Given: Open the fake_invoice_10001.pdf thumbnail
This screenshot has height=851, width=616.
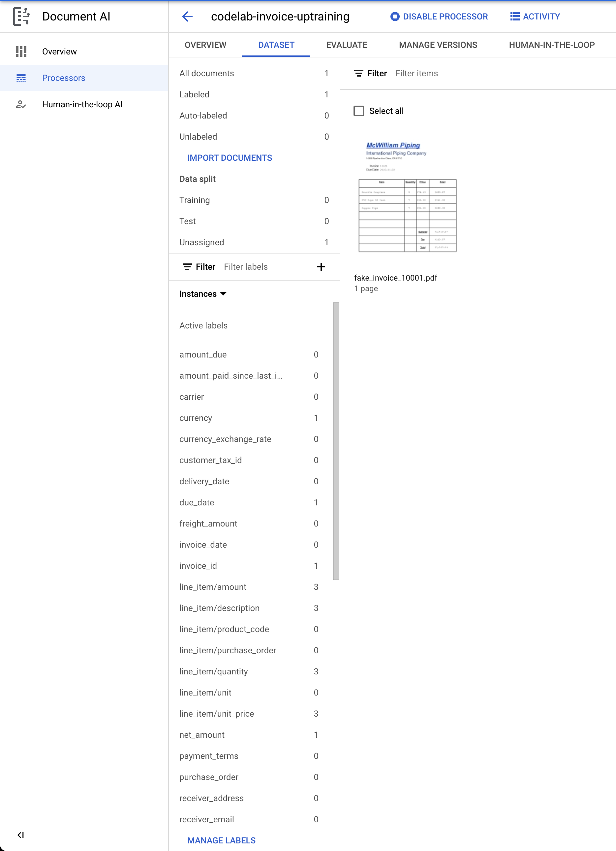Looking at the screenshot, I should coord(408,197).
